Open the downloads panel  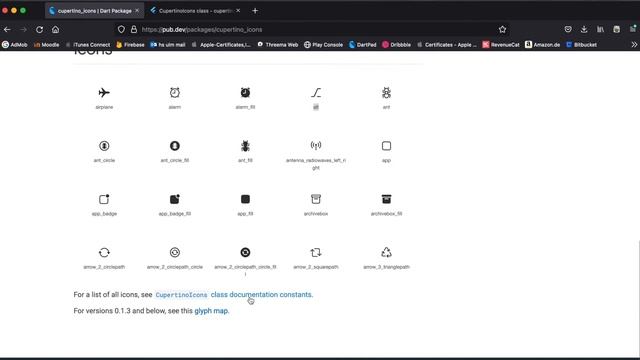(x=584, y=29)
